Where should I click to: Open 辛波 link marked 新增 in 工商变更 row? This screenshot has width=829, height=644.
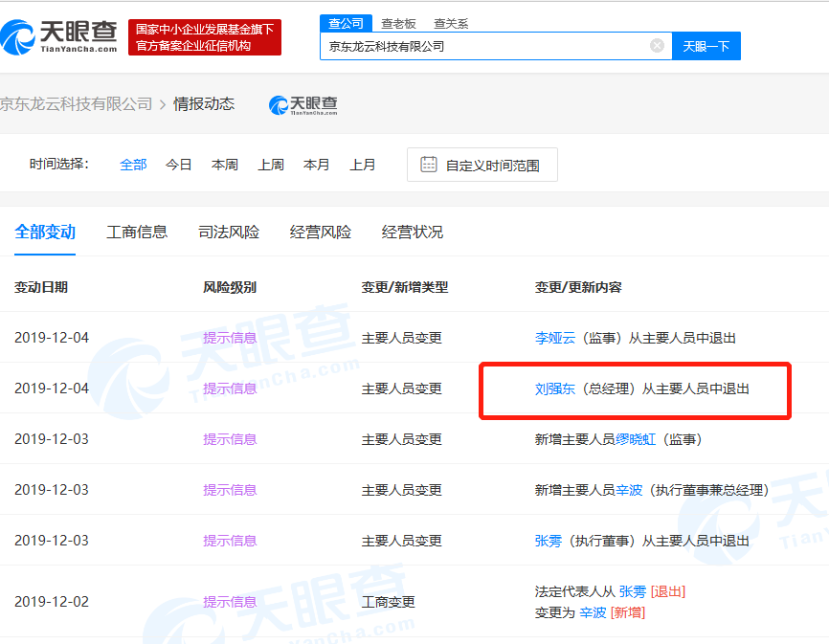coord(594,612)
